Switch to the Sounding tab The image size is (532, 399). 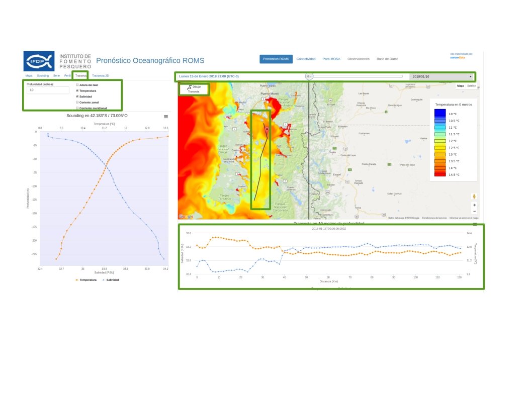[43, 75]
